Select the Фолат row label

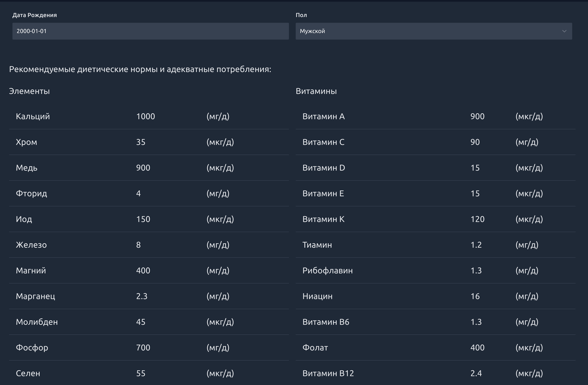pos(315,347)
